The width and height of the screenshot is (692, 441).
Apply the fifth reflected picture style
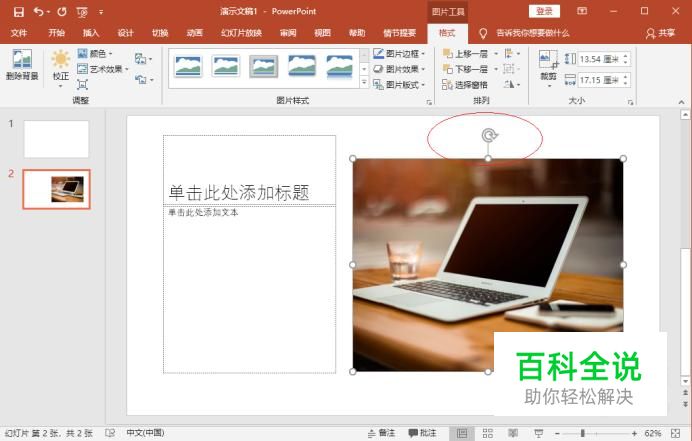[340, 68]
